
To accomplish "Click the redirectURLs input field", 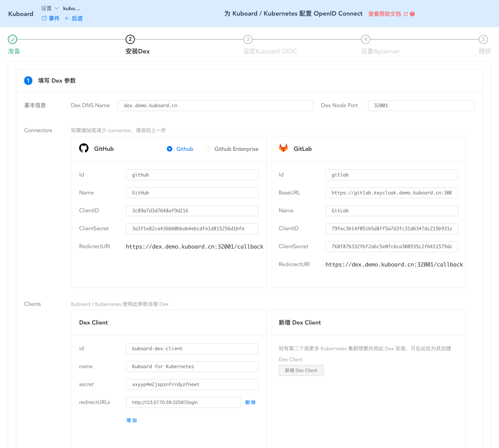I will 183,402.
